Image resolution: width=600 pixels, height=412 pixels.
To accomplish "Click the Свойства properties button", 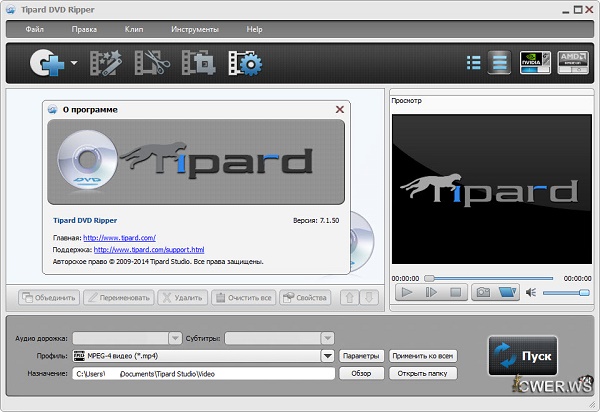I will 305,298.
